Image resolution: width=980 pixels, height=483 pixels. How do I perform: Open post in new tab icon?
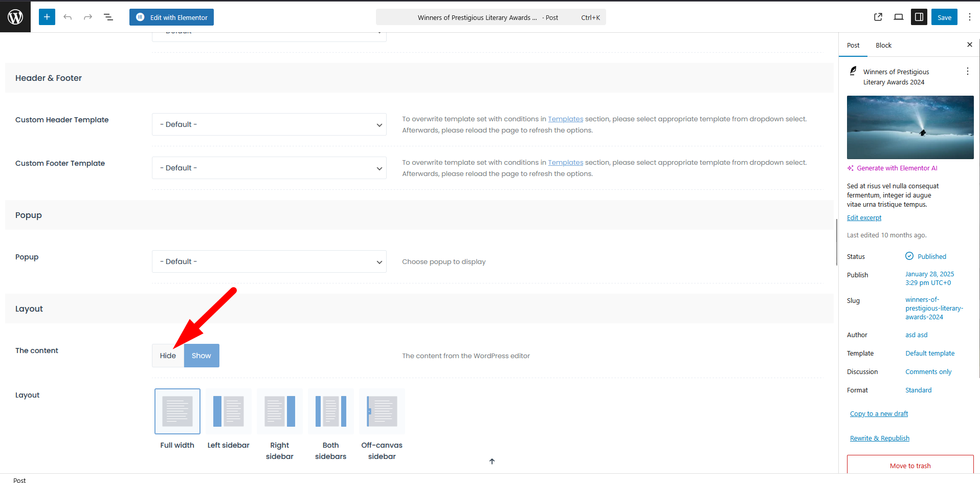[878, 17]
